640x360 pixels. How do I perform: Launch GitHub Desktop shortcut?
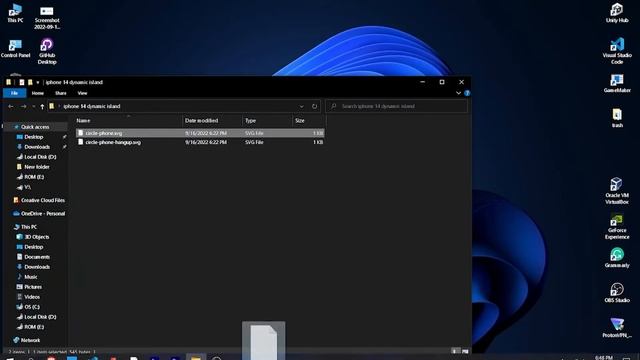(47, 51)
